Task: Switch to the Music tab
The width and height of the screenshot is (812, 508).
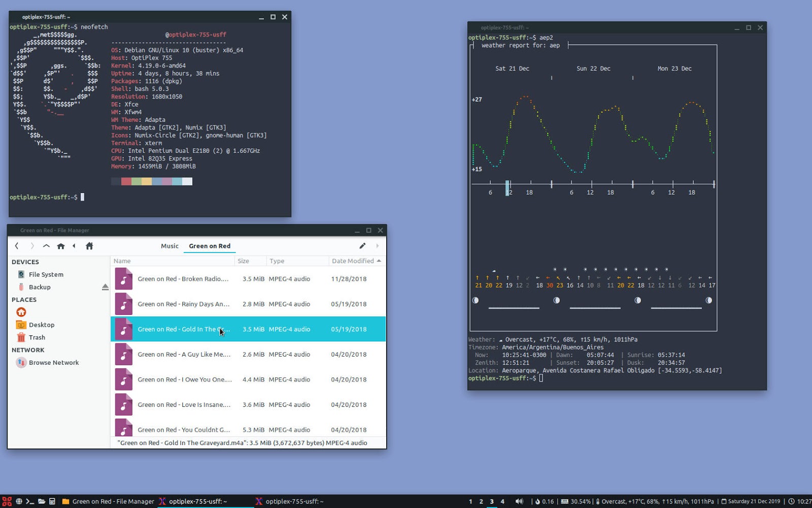Action: pyautogui.click(x=170, y=246)
